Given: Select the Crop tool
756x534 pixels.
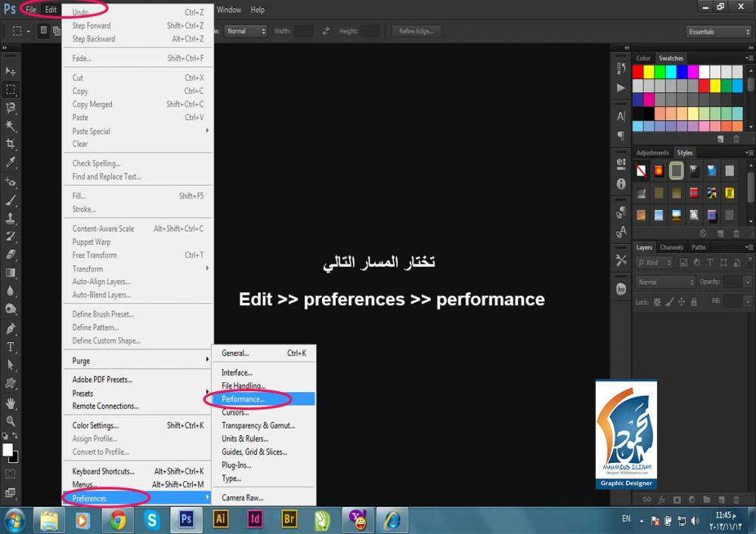Looking at the screenshot, I should pyautogui.click(x=10, y=144).
